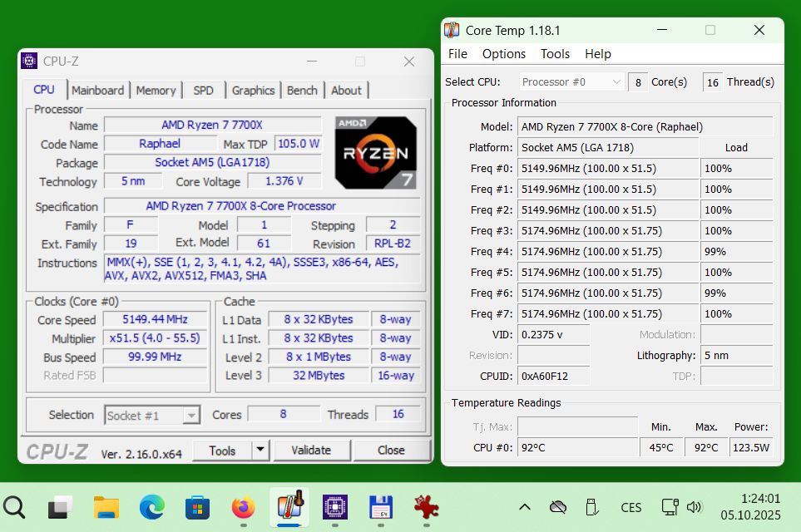801x532 pixels.
Task: Open Microsoft Store from the taskbar
Action: click(197, 506)
